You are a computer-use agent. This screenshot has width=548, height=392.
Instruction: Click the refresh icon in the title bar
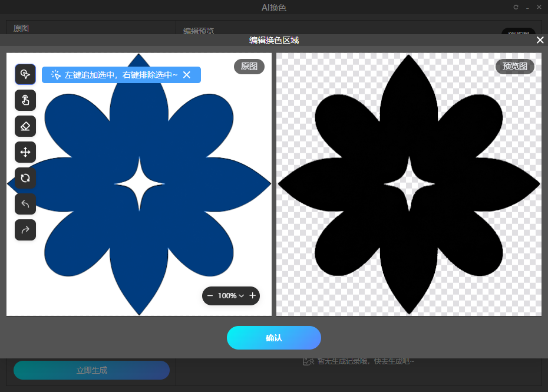coord(516,7)
